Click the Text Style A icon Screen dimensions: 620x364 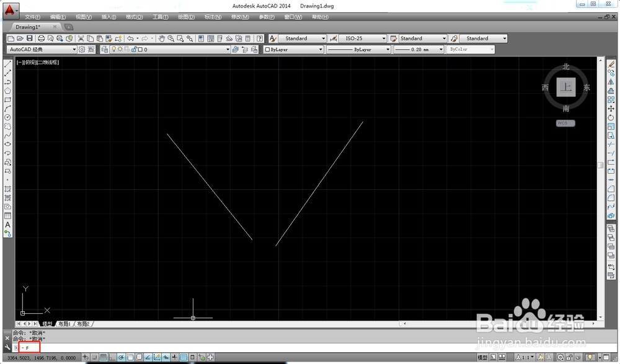272,38
